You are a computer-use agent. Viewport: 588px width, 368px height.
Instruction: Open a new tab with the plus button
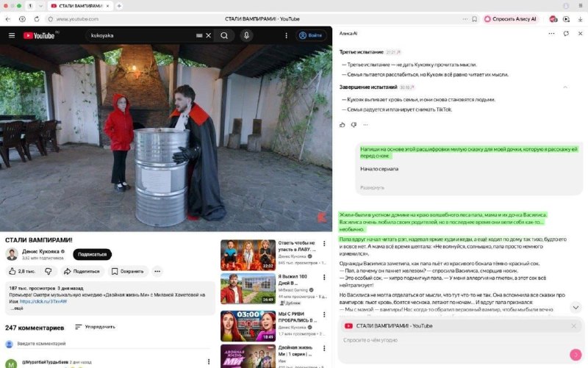[x=119, y=6]
